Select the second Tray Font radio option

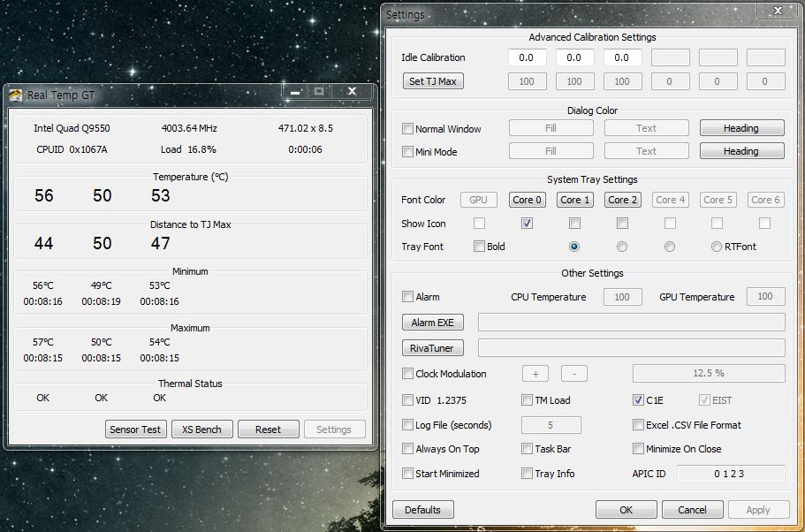pos(622,247)
